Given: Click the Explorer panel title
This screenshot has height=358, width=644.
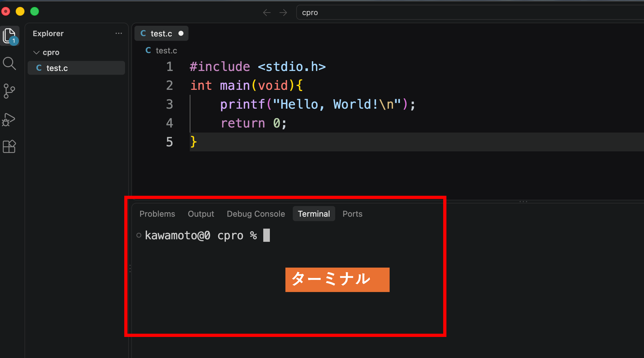Looking at the screenshot, I should pos(48,34).
